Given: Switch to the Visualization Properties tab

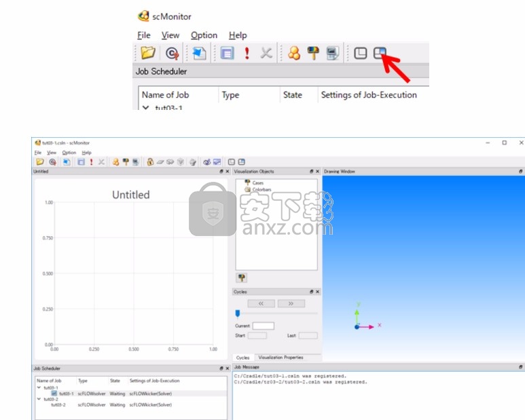Looking at the screenshot, I should (280, 358).
